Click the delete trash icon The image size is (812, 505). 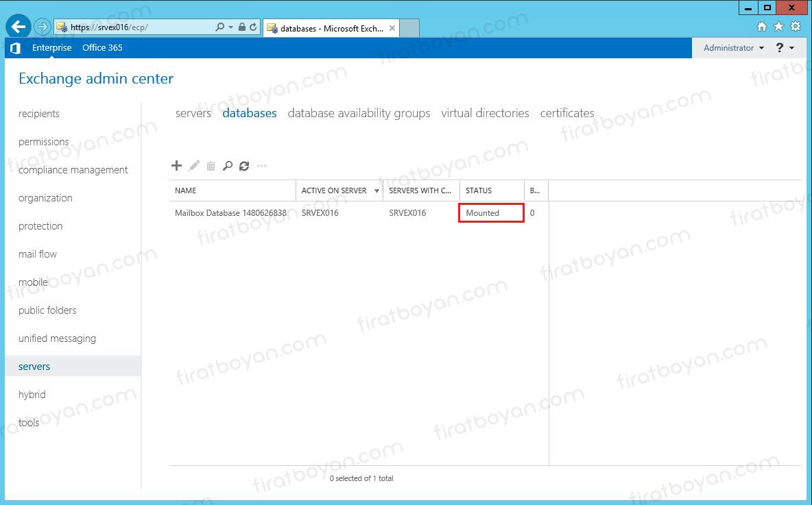click(211, 166)
